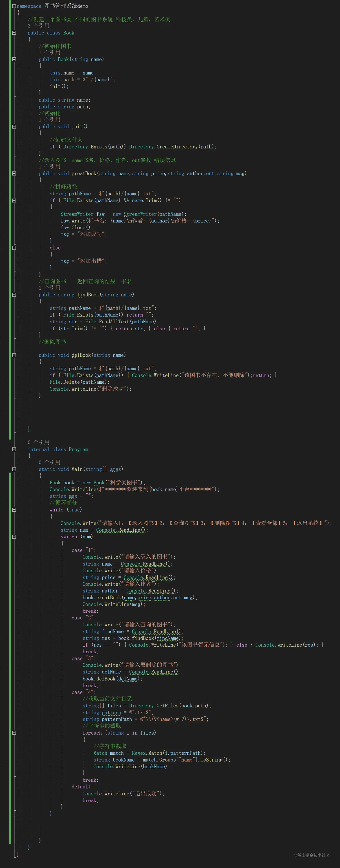Click the 'File.Delete(pathName);' line
The height and width of the screenshot is (868, 340).
(79, 382)
